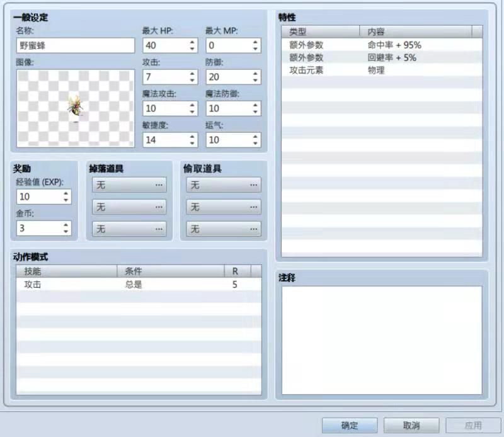Image resolution: width=504 pixels, height=437 pixels.
Task: Click the name field containing 野蜜蜂
Action: pos(76,45)
